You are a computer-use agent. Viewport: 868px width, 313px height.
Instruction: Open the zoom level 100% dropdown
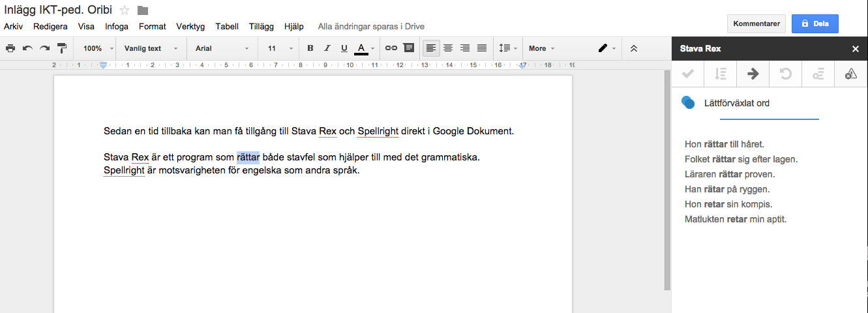point(98,48)
